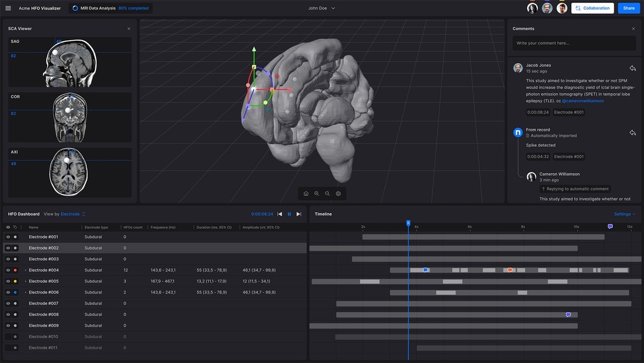Expand Timeline Settings dropdown
This screenshot has height=363, width=644.
(624, 214)
